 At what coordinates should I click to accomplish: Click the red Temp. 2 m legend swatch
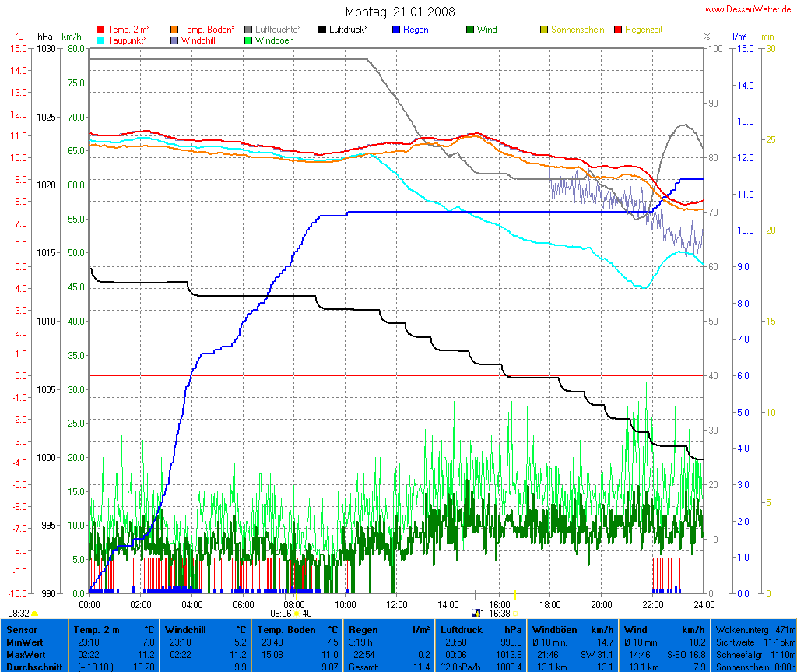tap(100, 30)
